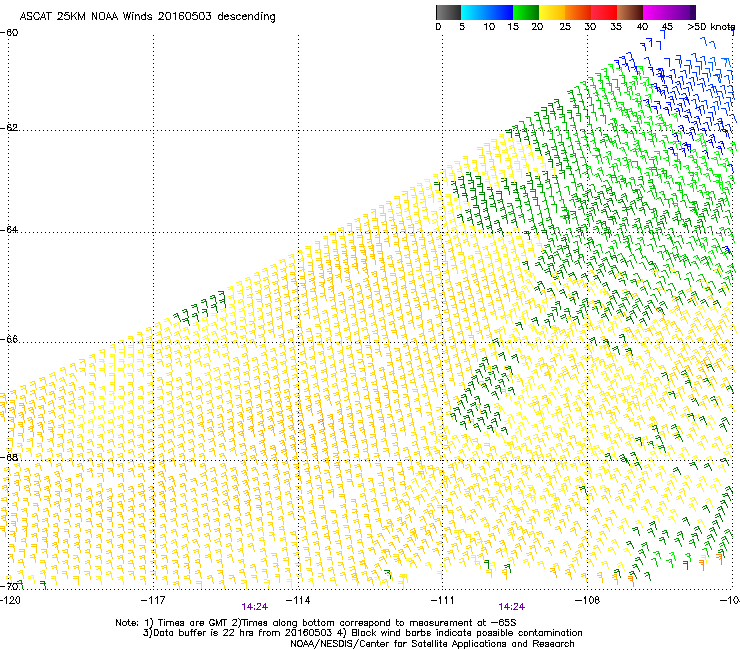The image size is (740, 650).
Task: Click the -62 latitude axis label
Action: pos(9,128)
